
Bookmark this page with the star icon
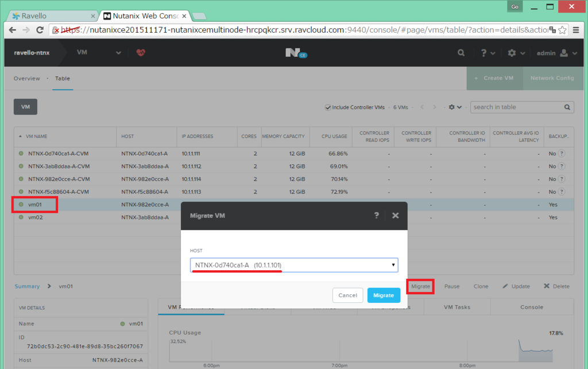point(562,30)
